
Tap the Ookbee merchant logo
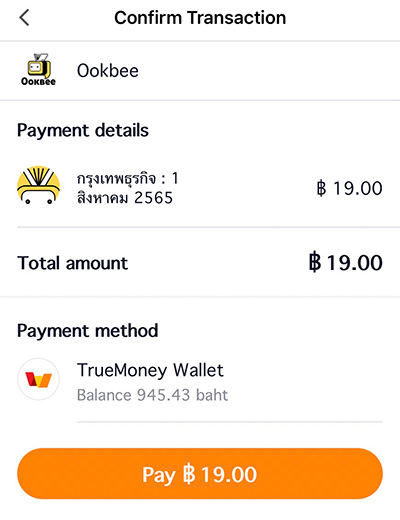point(38,70)
